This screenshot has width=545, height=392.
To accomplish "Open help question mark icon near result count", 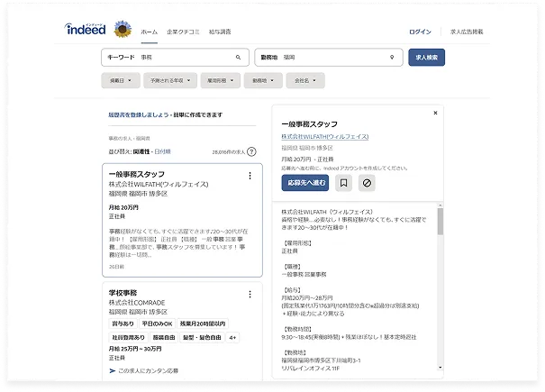I will [x=251, y=151].
